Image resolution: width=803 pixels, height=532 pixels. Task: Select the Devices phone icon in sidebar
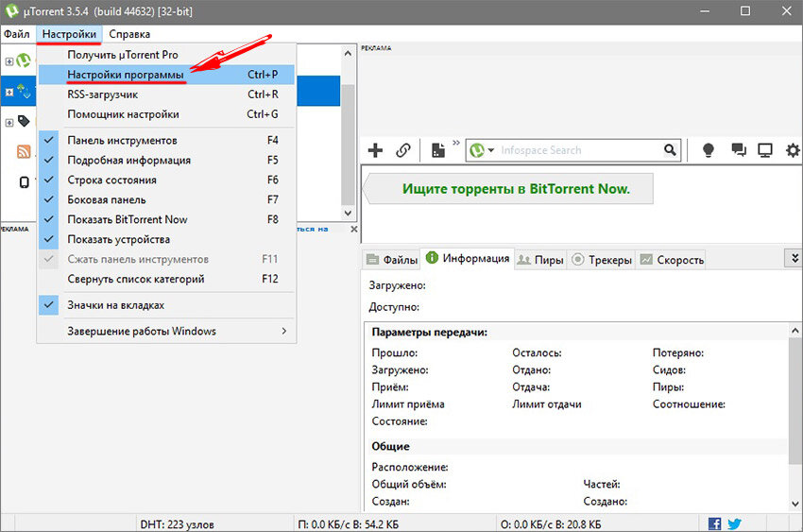24,181
